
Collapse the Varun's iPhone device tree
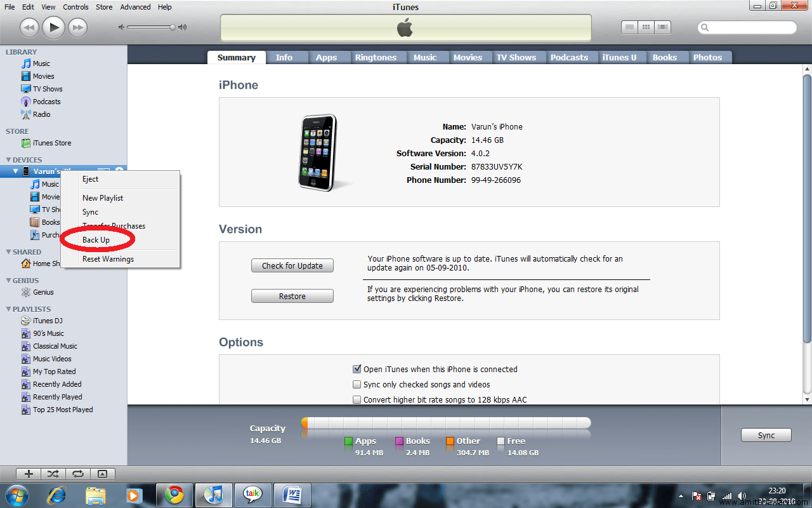point(16,171)
